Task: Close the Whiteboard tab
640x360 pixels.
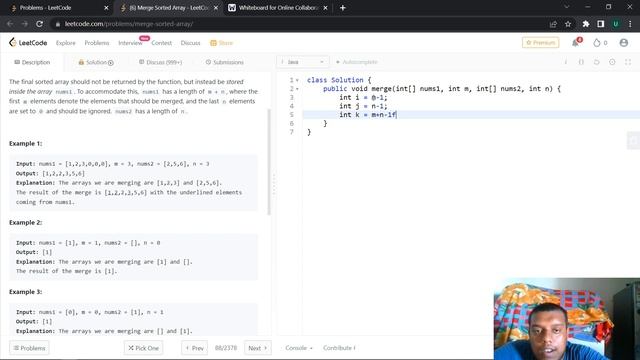Action: tap(325, 8)
